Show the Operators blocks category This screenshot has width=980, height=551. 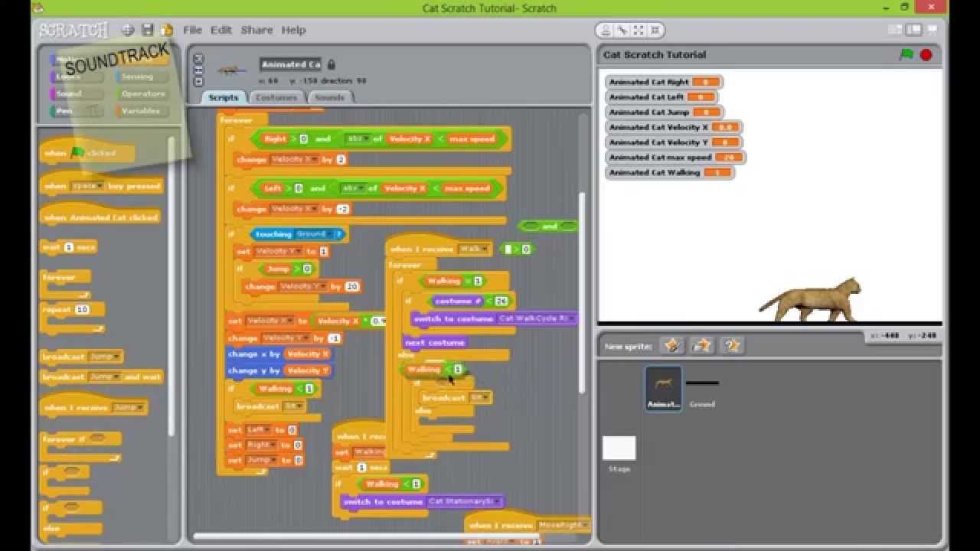[141, 93]
